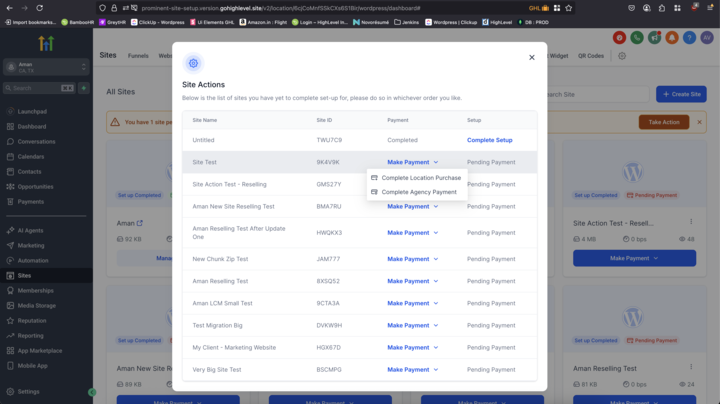The image size is (720, 404).
Task: Click the Take Action button
Action: pos(664,122)
